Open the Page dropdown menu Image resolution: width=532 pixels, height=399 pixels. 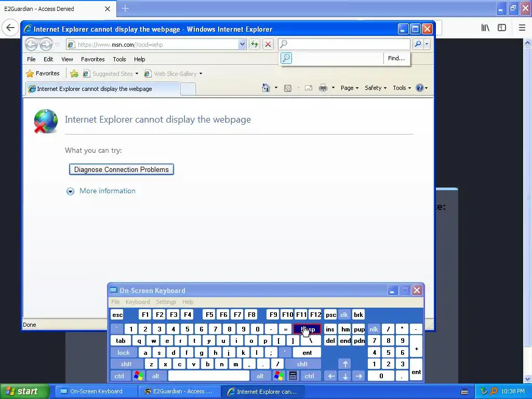pos(350,88)
